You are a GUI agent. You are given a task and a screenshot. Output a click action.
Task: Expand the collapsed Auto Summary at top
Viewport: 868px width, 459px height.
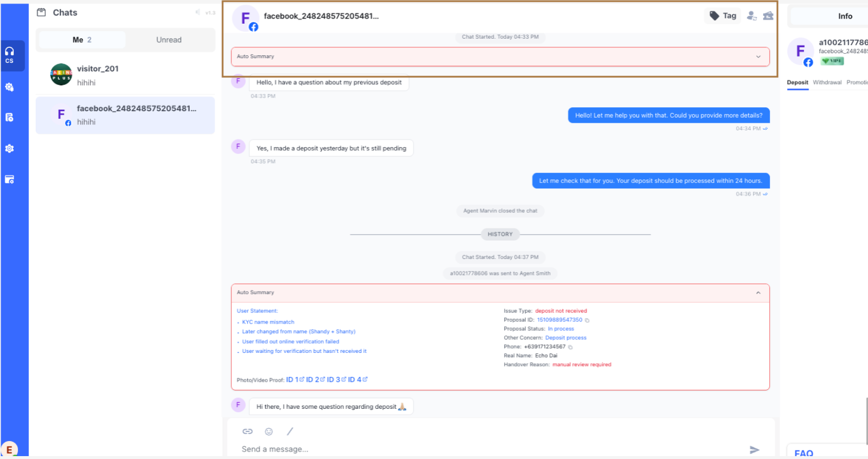pos(758,57)
